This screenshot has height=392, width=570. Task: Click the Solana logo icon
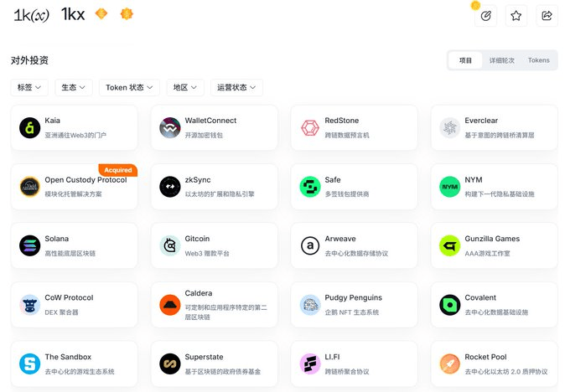pyautogui.click(x=30, y=246)
